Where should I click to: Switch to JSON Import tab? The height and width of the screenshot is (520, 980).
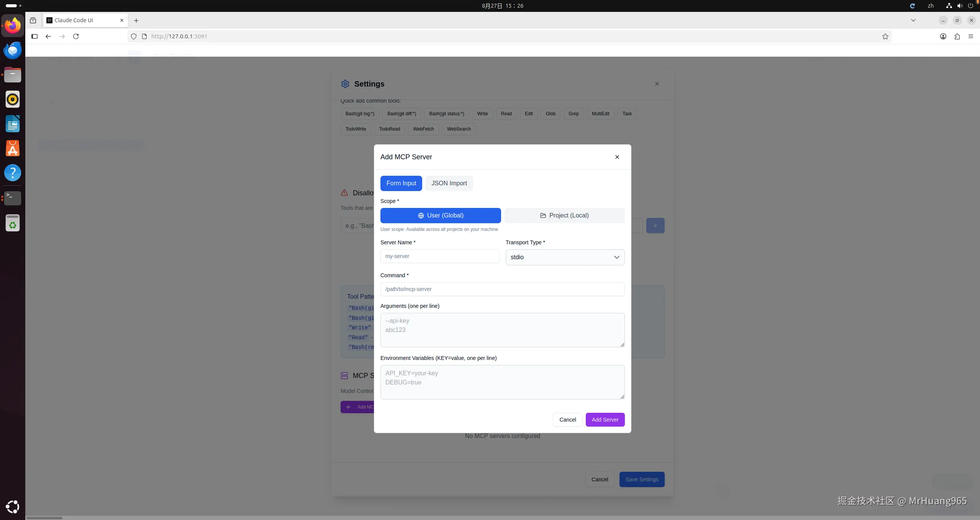click(x=449, y=183)
